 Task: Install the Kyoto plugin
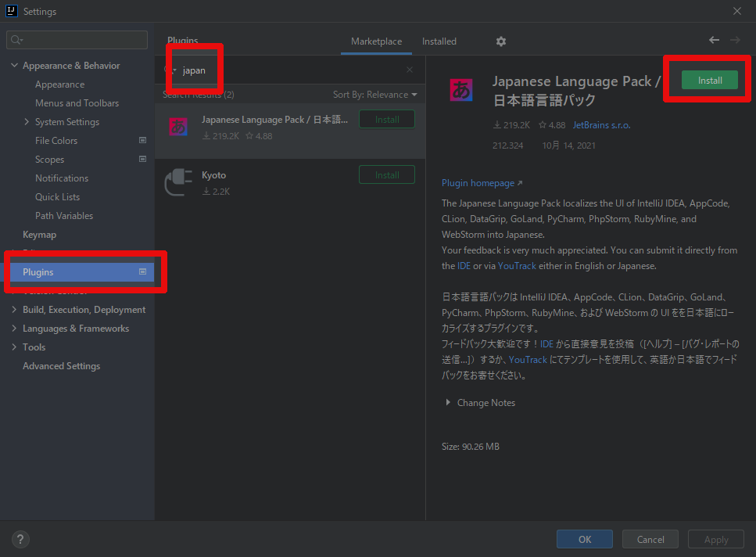pos(387,174)
